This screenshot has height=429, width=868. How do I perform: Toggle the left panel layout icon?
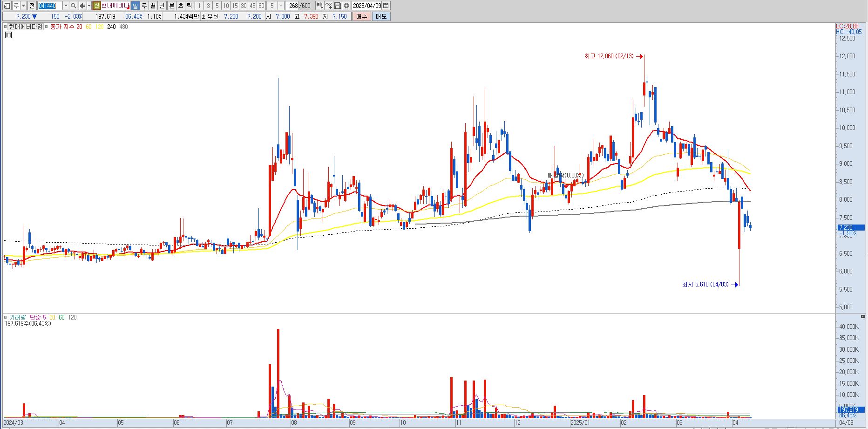click(7, 6)
